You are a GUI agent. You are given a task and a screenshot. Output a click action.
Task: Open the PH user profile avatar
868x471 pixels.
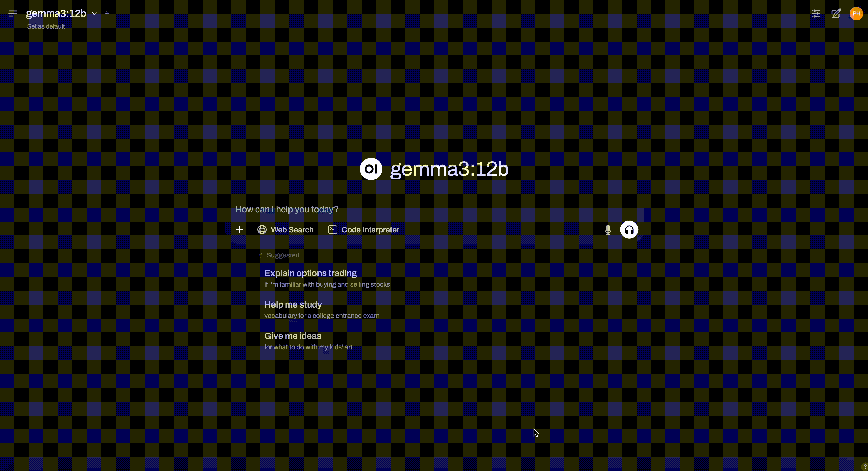(856, 13)
